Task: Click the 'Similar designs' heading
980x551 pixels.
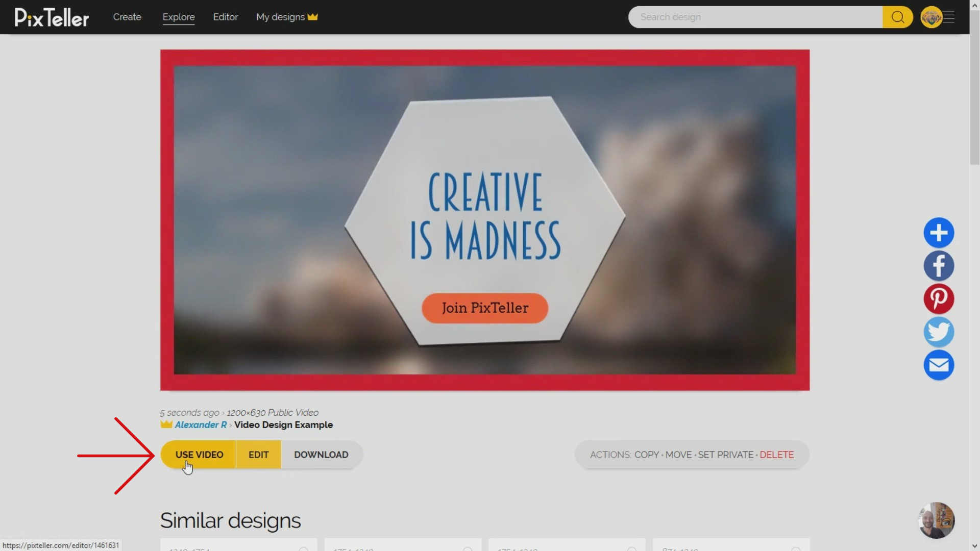Action: tap(230, 521)
